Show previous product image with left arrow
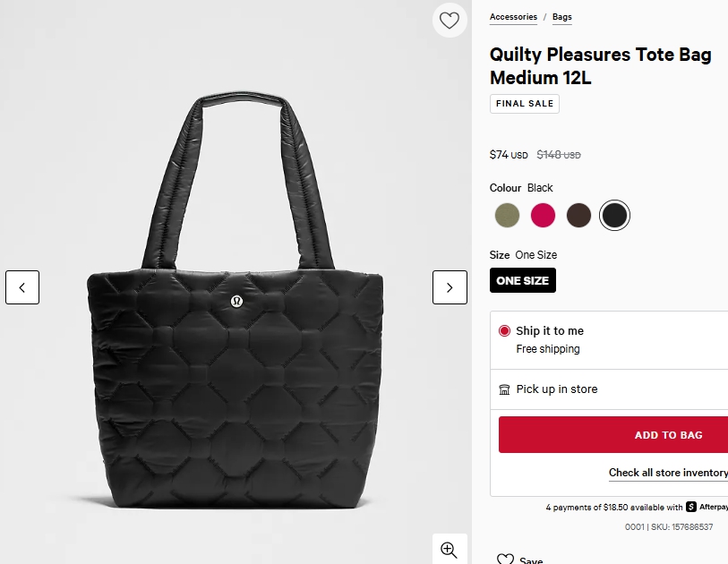Image resolution: width=728 pixels, height=564 pixels. click(x=22, y=287)
